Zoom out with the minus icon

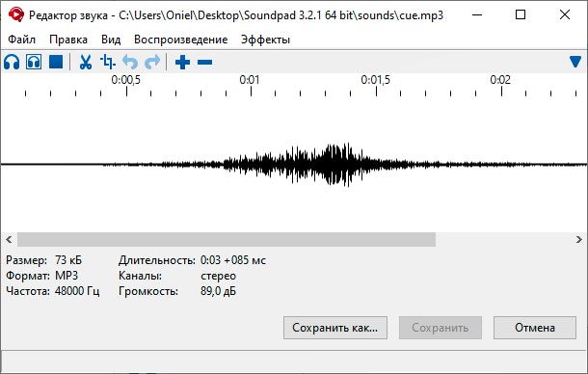pos(204,63)
